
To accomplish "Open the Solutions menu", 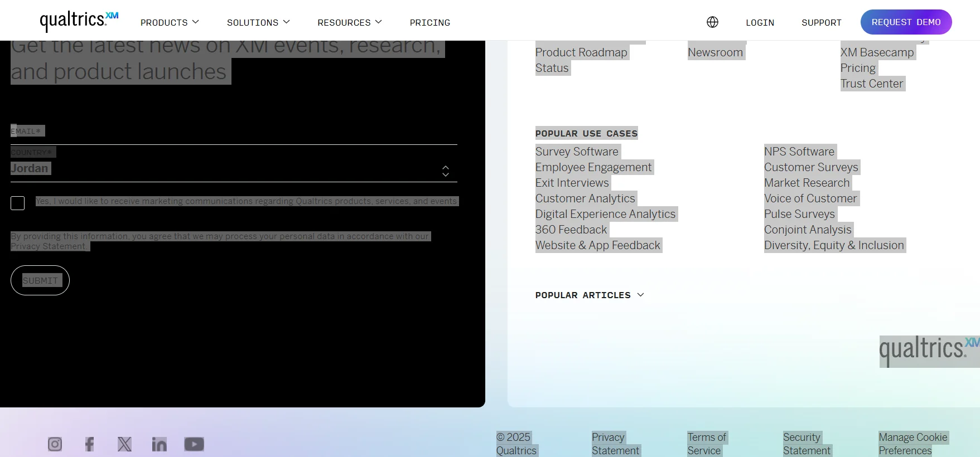I will (258, 22).
